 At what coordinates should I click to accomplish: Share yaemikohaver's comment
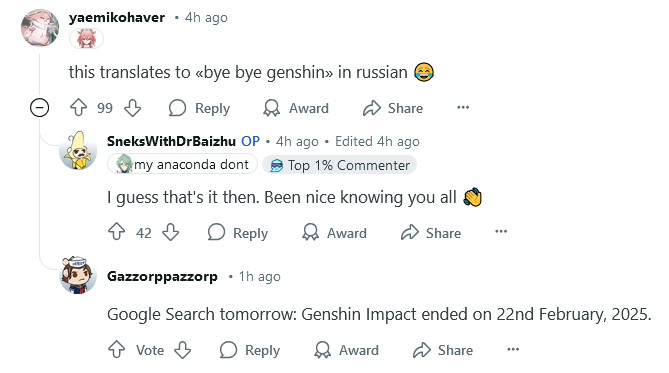(x=393, y=108)
